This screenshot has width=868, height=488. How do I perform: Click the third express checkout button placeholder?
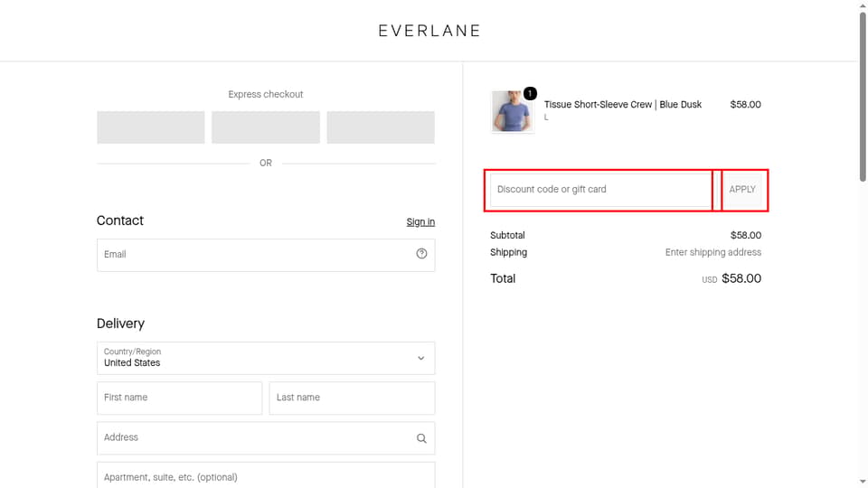[381, 127]
